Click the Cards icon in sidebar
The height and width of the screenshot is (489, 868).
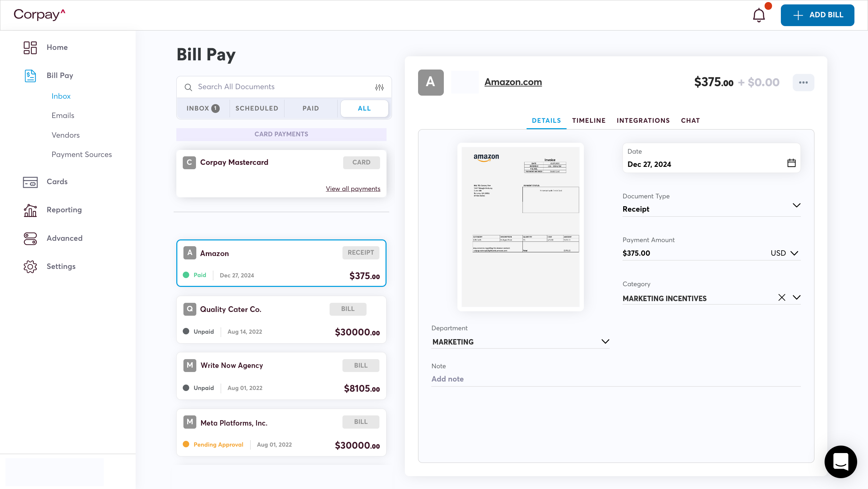pos(30,182)
